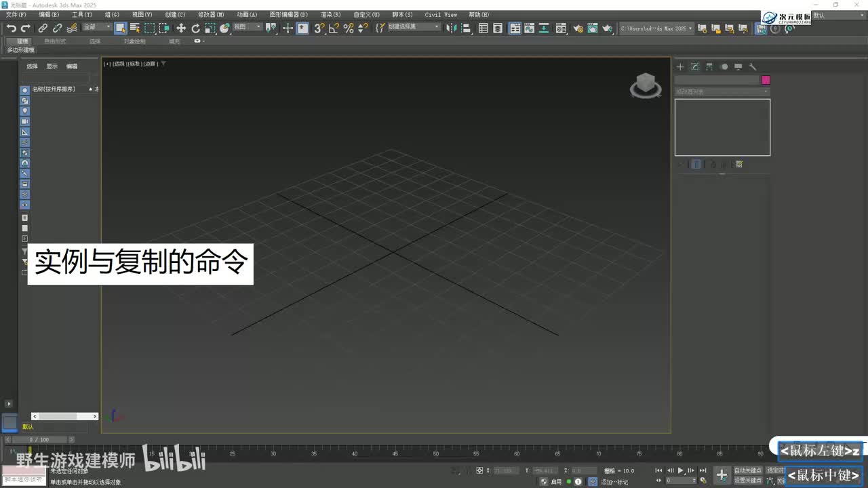The height and width of the screenshot is (488, 868).
Task: Jump to the timeline end frame
Action: pos(703,470)
